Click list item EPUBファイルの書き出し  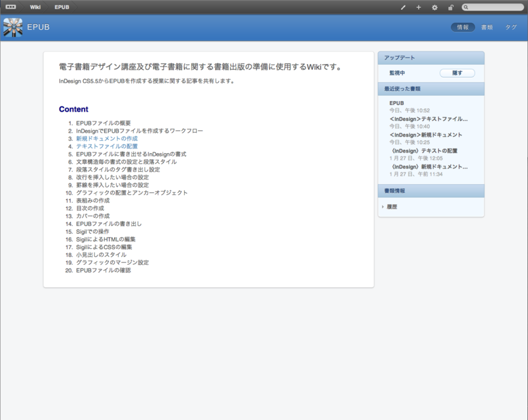(x=109, y=224)
